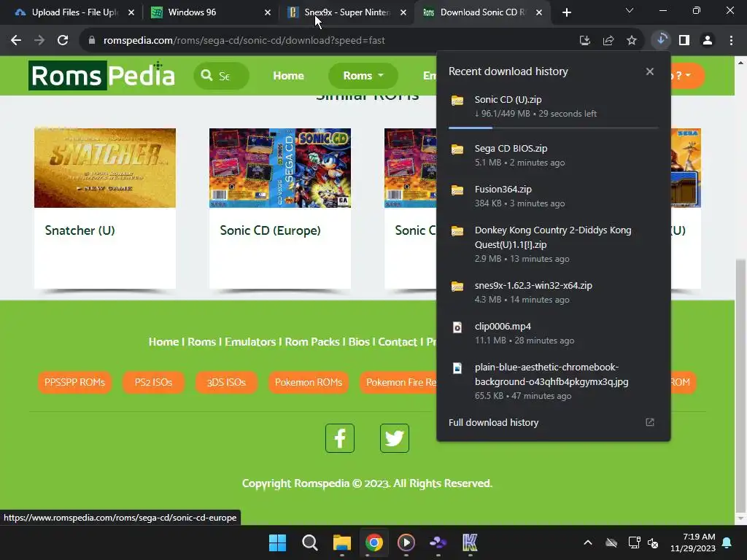The height and width of the screenshot is (560, 747).
Task: Click the site search field
Action: [221, 76]
